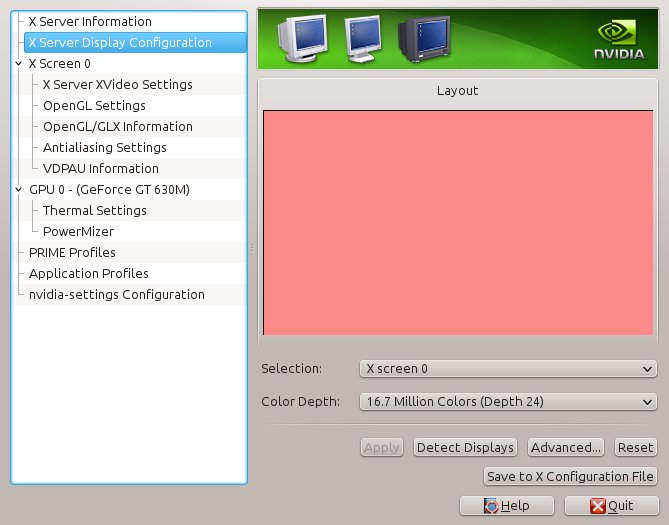Go to Antialiasing Settings
669x525 pixels.
click(x=104, y=147)
